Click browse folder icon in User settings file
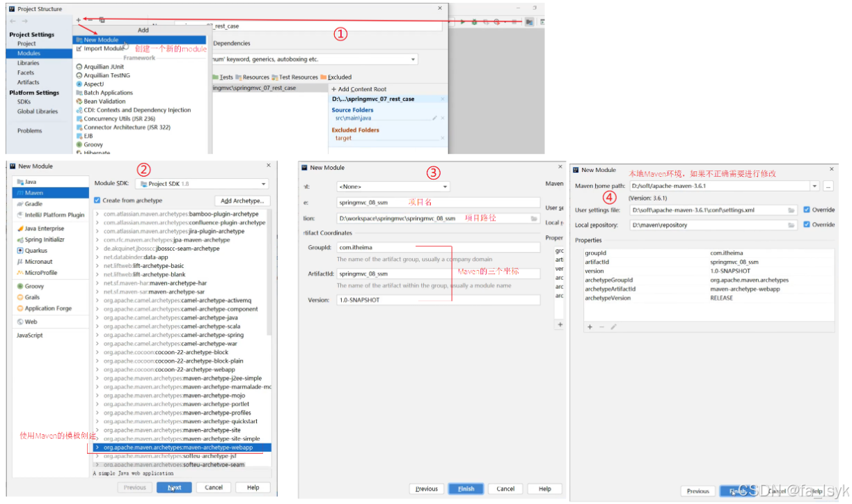Viewport: 852px width, 504px height. (x=791, y=210)
